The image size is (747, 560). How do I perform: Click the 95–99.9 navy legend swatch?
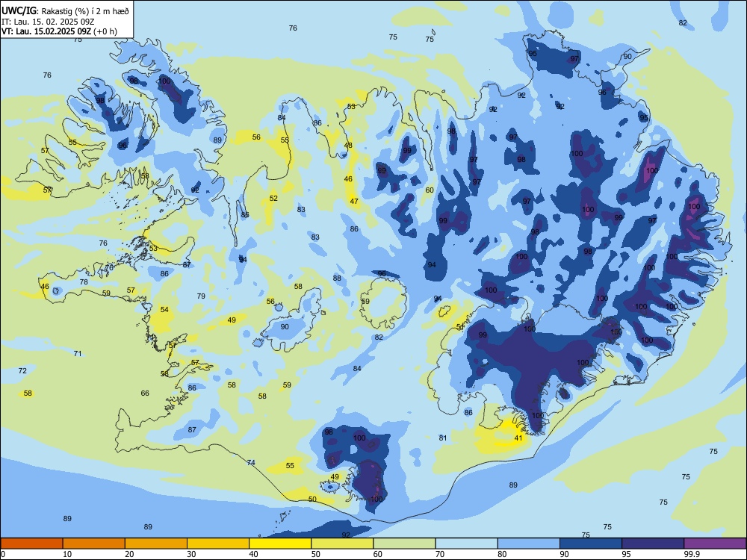[653, 544]
